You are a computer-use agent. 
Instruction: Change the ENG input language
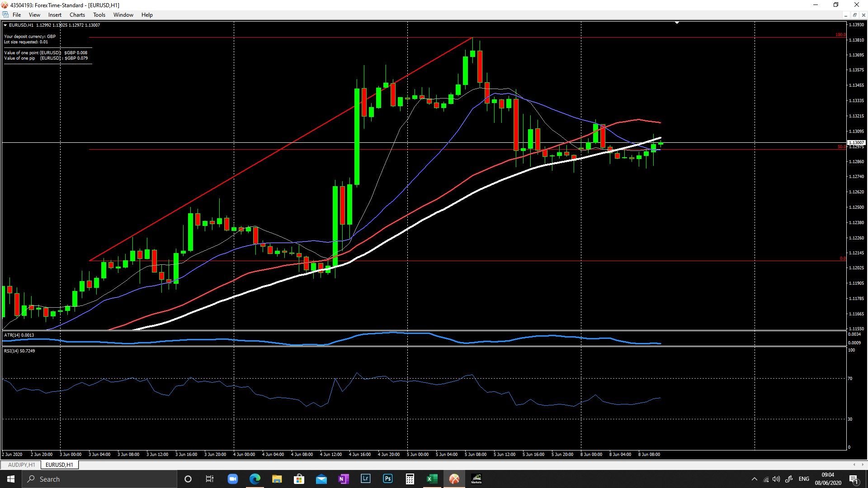pyautogui.click(x=804, y=479)
